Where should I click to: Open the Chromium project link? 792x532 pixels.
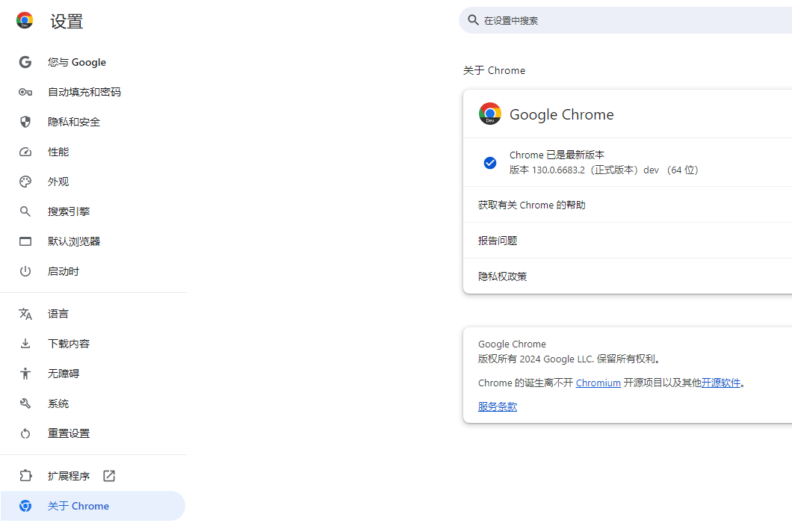(598, 383)
